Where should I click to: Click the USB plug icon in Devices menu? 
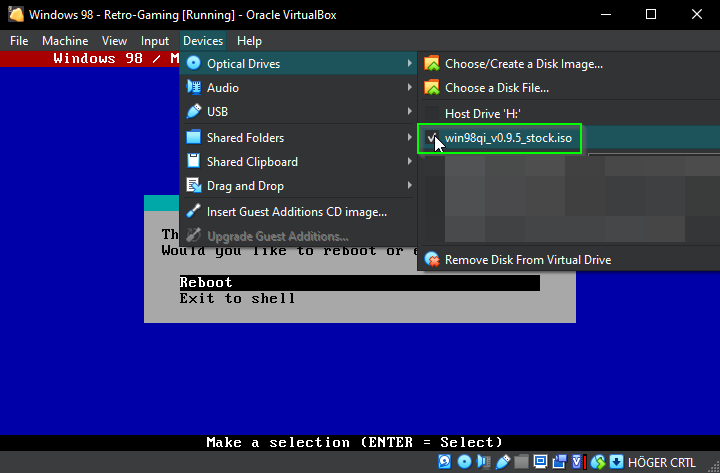194,111
